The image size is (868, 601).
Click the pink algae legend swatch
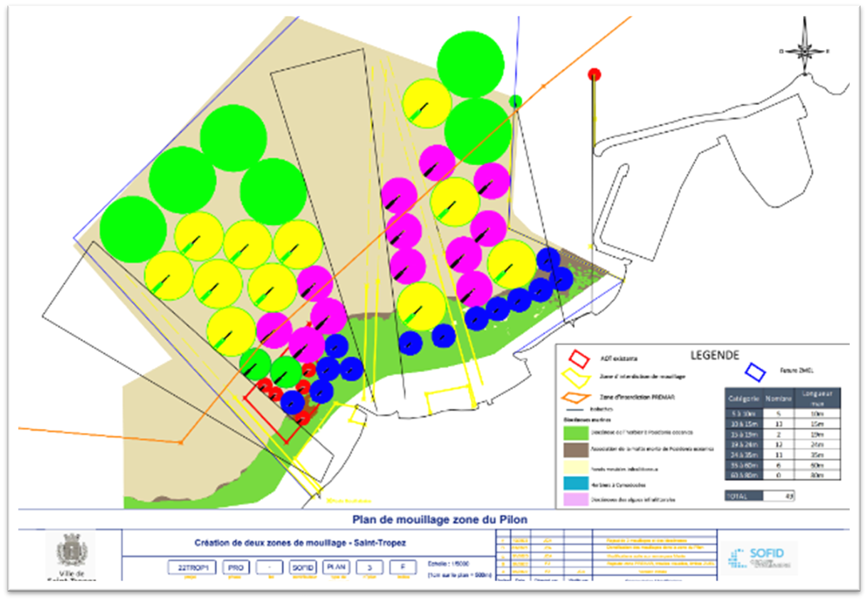576,499
